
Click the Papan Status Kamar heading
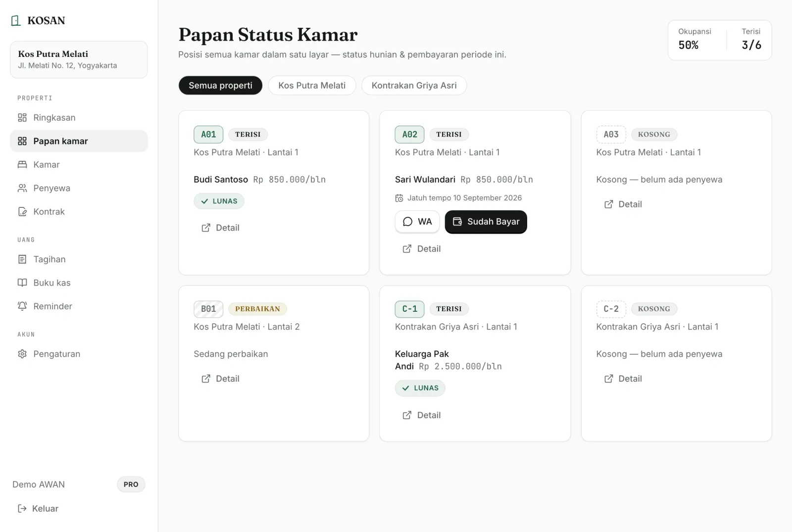click(x=268, y=35)
